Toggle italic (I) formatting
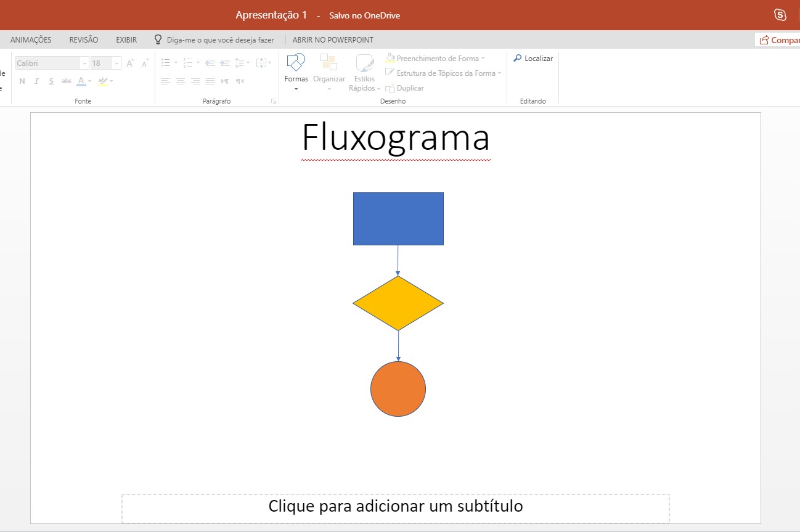Screen dimensions: 800x532 tap(36, 81)
